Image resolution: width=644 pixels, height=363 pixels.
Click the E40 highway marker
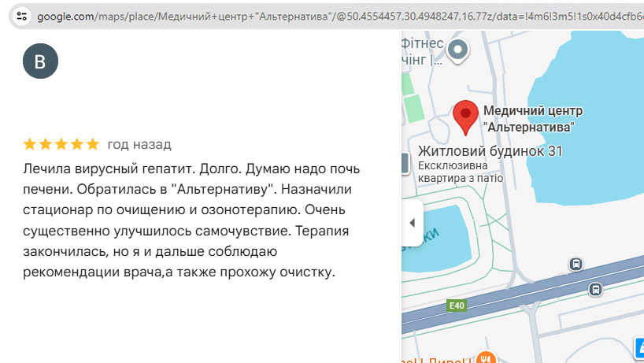tap(457, 306)
